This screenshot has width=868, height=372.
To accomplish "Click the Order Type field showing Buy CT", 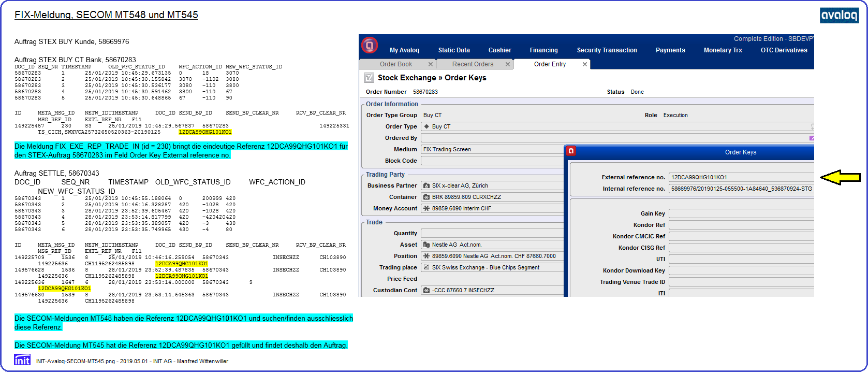I will (617, 126).
